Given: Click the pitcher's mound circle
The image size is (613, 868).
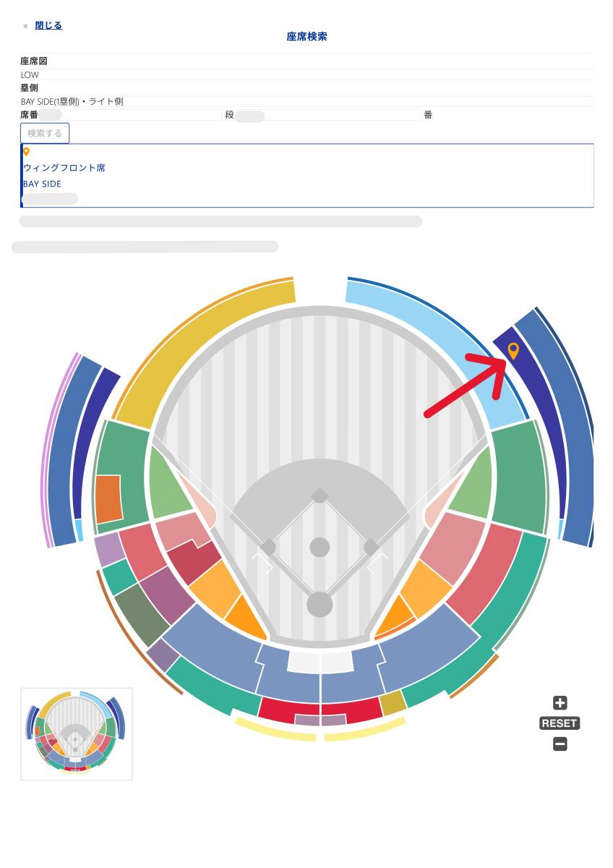Looking at the screenshot, I should click(x=320, y=547).
